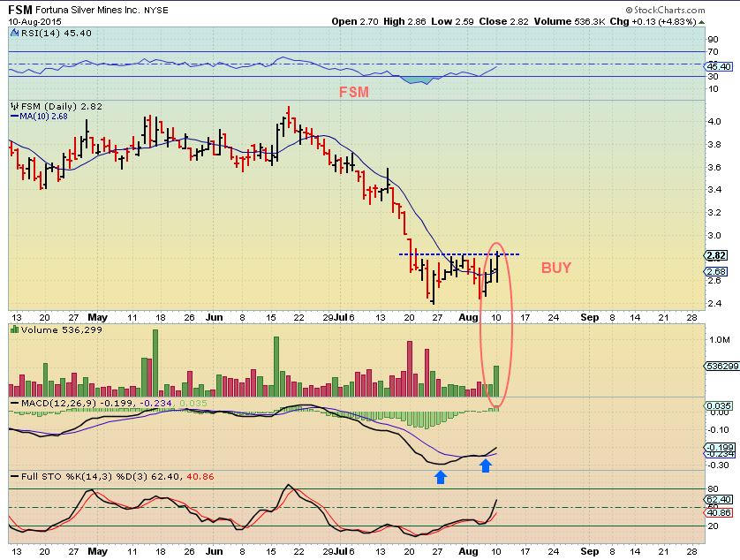Click the 4.0 price axis label
Screen dimensions: 740x560
point(714,121)
